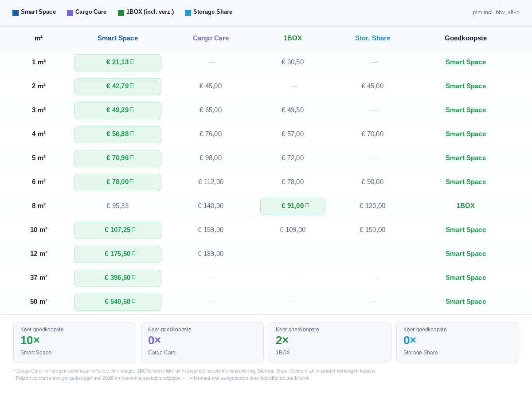Click the Cargo Care price € 112,00
Screen dimensions: 532x393
(x=211, y=182)
